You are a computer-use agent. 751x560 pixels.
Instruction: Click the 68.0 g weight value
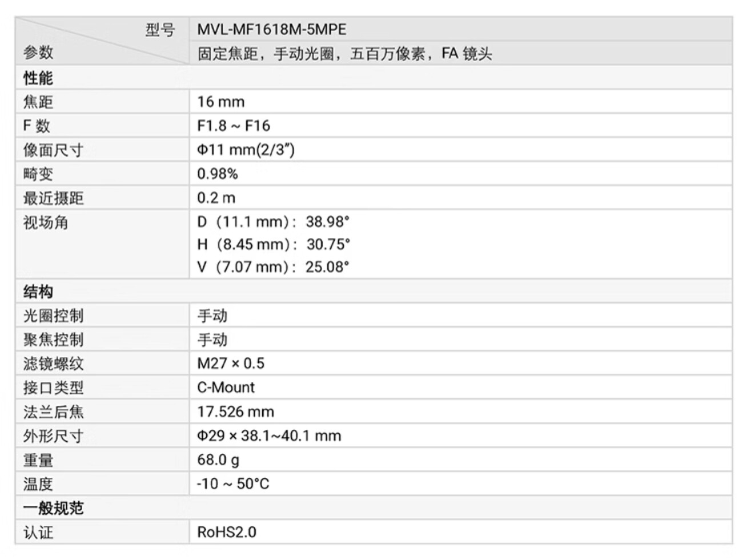(218, 460)
